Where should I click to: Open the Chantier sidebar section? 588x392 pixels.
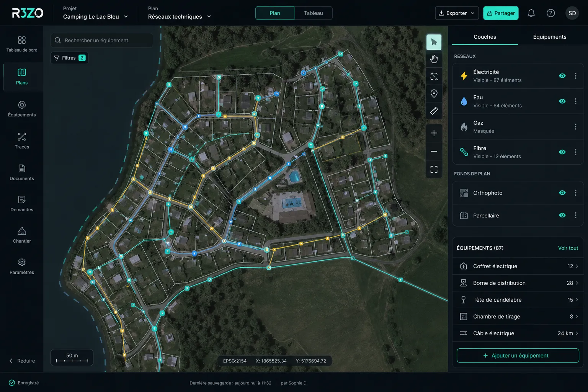pos(22,235)
